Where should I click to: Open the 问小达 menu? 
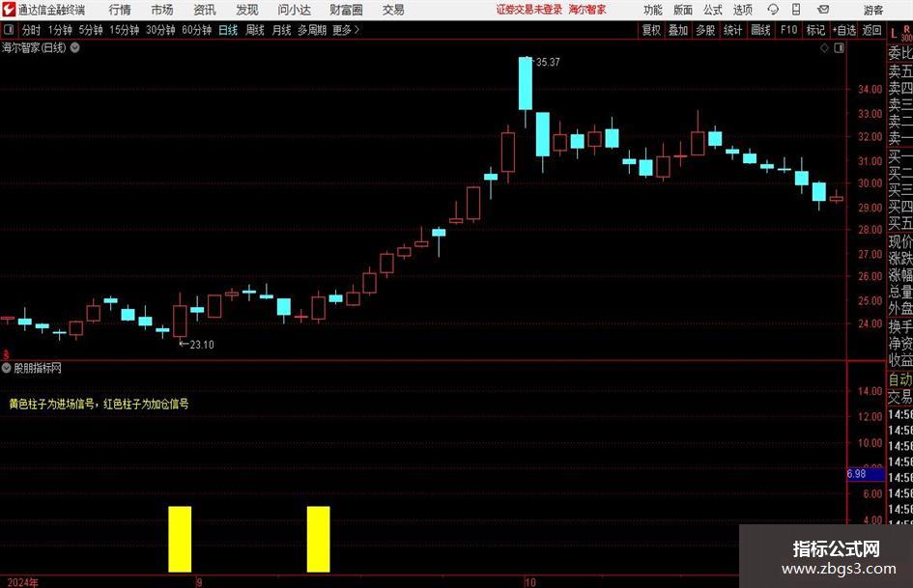(x=294, y=10)
